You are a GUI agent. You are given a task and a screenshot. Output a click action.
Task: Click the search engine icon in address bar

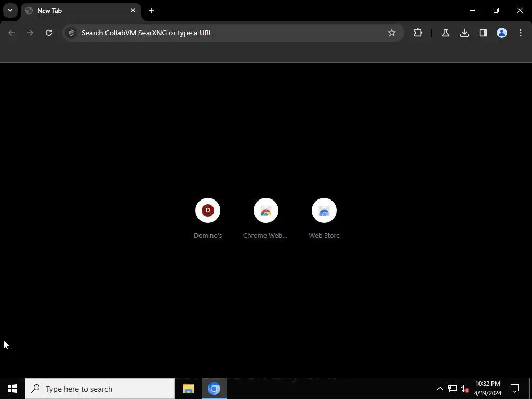pyautogui.click(x=71, y=33)
